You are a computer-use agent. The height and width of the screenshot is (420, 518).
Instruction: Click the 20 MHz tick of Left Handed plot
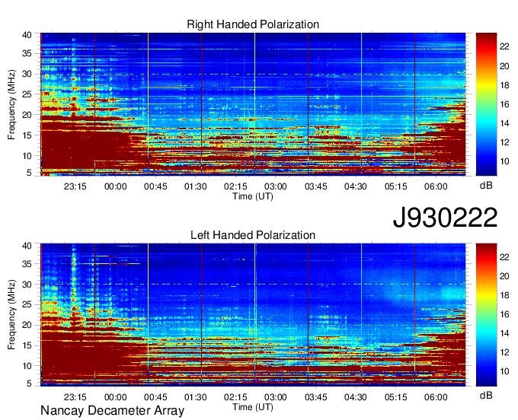[x=27, y=326]
